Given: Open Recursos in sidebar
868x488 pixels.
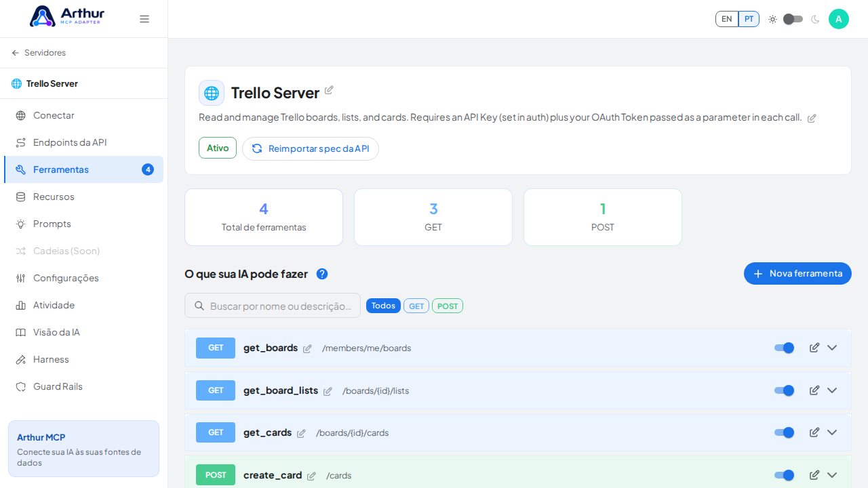Looking at the screenshot, I should point(83,197).
